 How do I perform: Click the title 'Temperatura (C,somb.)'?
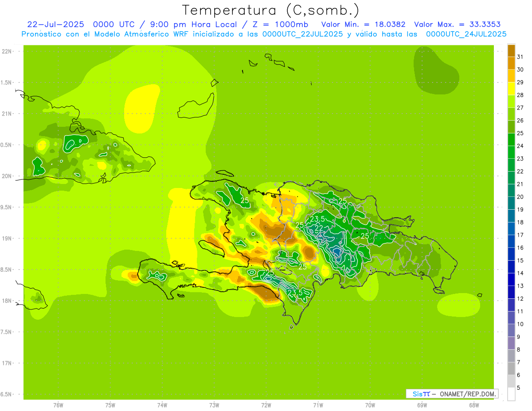[x=270, y=10]
